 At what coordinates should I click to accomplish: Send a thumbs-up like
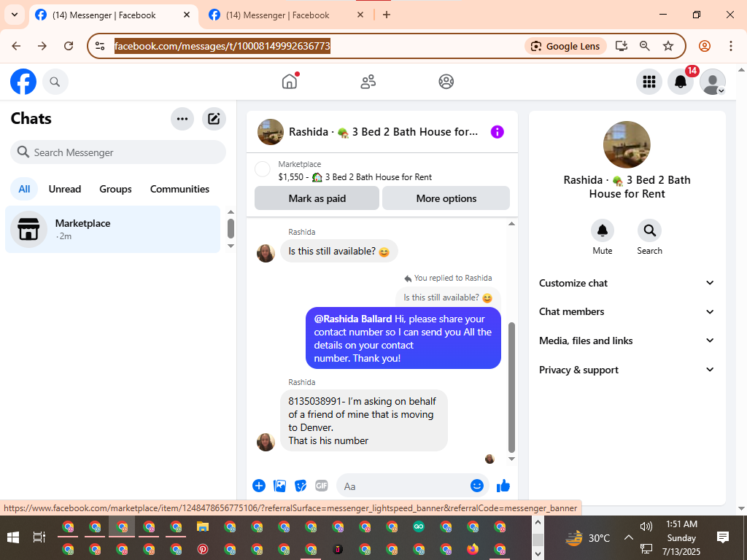(x=503, y=486)
